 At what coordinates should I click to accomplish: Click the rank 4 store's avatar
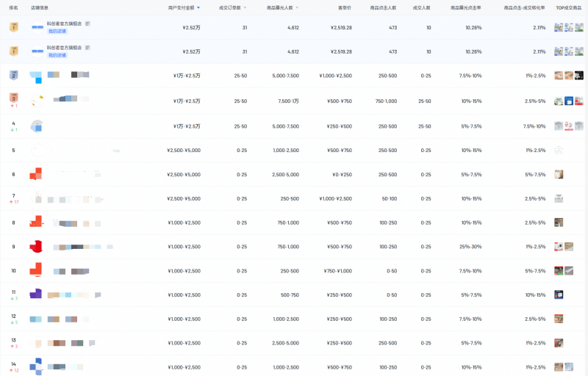[37, 126]
